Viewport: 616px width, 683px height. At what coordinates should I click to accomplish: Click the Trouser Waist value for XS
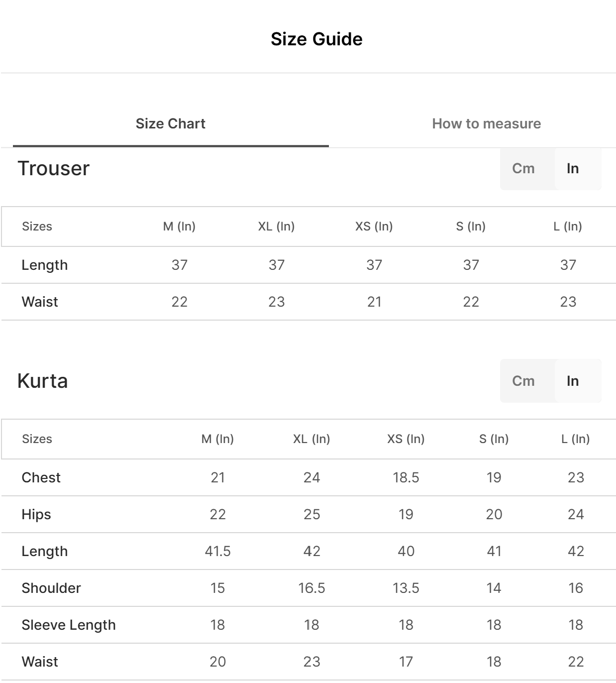tap(374, 302)
